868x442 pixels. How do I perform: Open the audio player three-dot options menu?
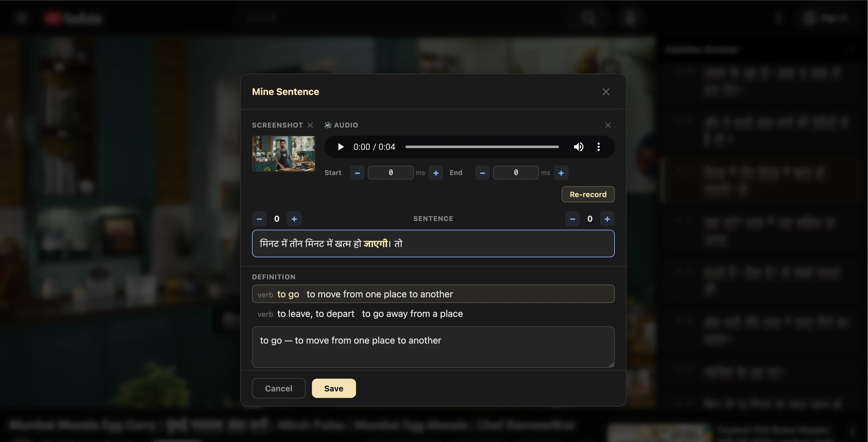pyautogui.click(x=599, y=147)
